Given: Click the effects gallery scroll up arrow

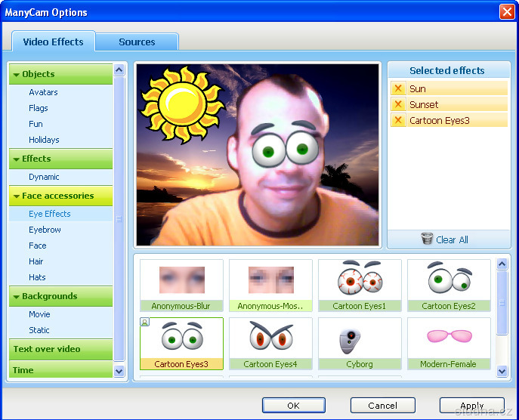Looking at the screenshot, I should [502, 264].
